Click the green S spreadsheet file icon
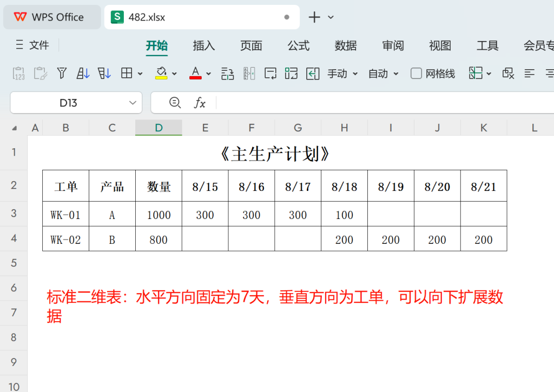554x392 pixels. point(117,17)
